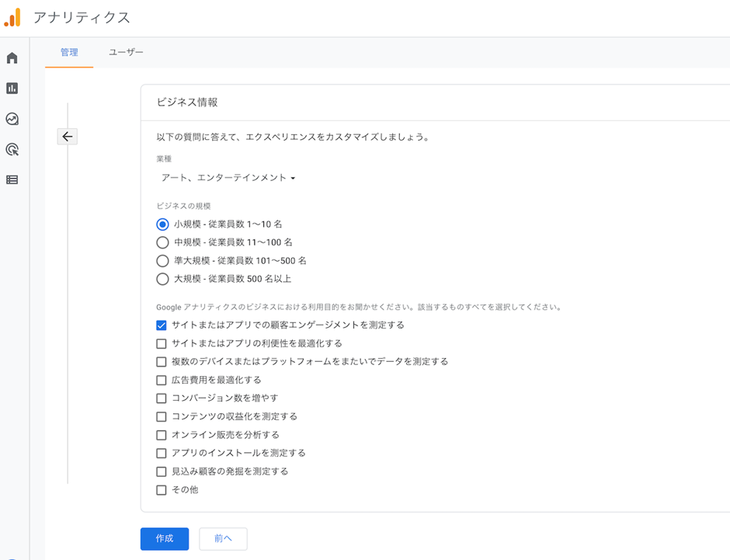This screenshot has height=560, width=730.
Task: Expand the 業種 industry dropdown
Action: (228, 178)
